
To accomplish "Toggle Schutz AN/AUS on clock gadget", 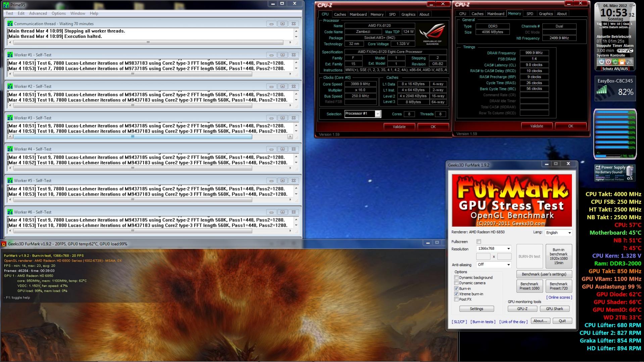I will (615, 69).
